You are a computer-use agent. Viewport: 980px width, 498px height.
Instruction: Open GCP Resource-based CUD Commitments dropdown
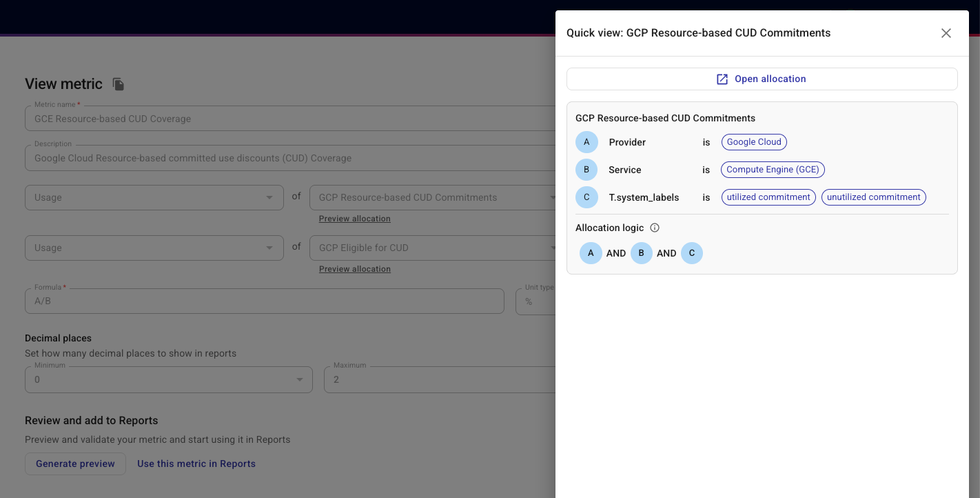point(433,197)
